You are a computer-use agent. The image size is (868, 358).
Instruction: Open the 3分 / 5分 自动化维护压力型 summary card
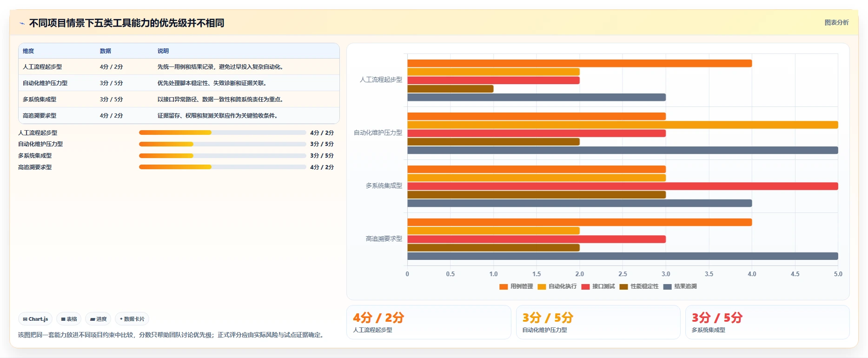(598, 322)
